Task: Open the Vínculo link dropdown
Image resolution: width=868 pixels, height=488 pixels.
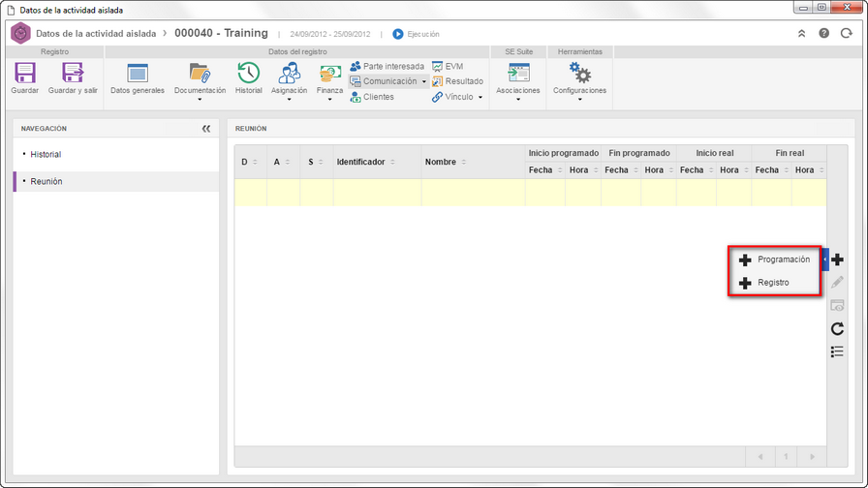Action: [457, 97]
